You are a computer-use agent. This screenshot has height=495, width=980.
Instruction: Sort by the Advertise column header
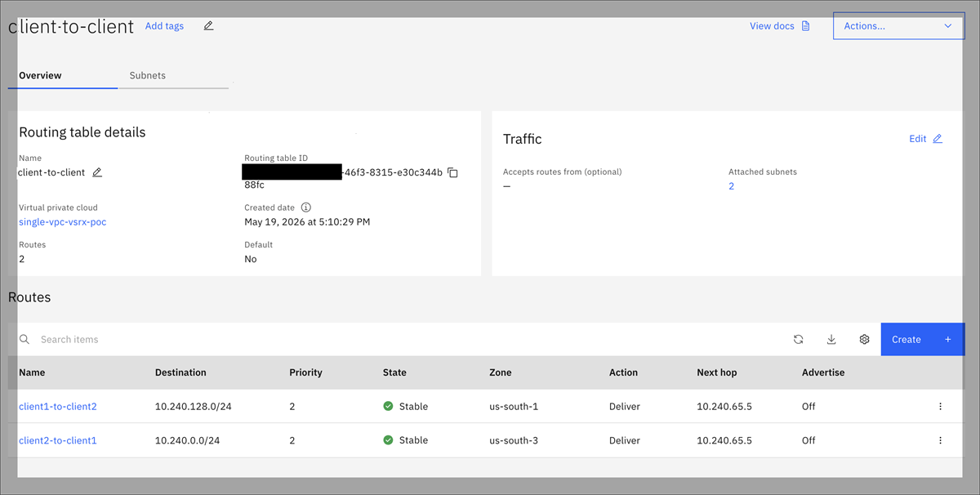click(x=823, y=372)
